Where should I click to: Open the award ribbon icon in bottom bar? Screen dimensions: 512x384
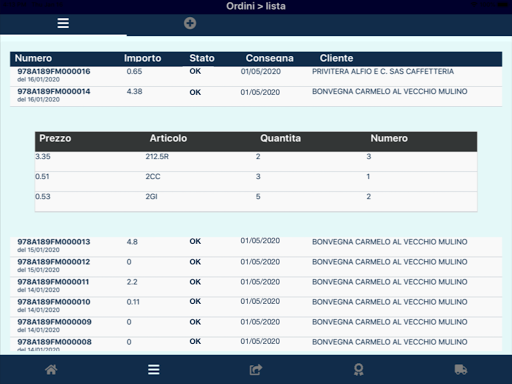click(x=358, y=369)
